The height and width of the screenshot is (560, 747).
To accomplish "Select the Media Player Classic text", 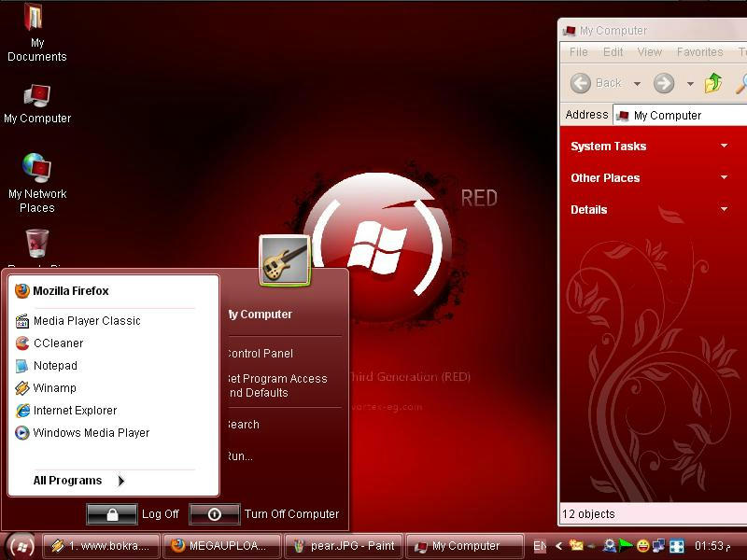I will pos(87,321).
